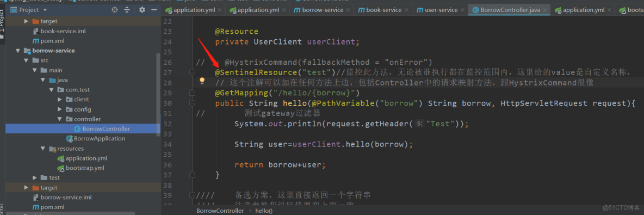This screenshot has height=215, width=644.
Task: Click 'return borrow+user;' on line 36
Action: pyautogui.click(x=280, y=165)
